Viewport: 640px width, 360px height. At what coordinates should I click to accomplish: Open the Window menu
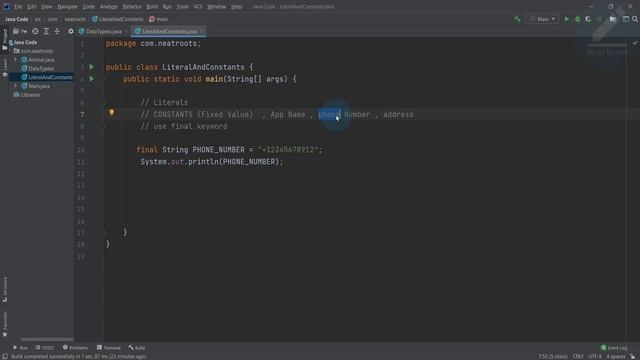tap(216, 7)
